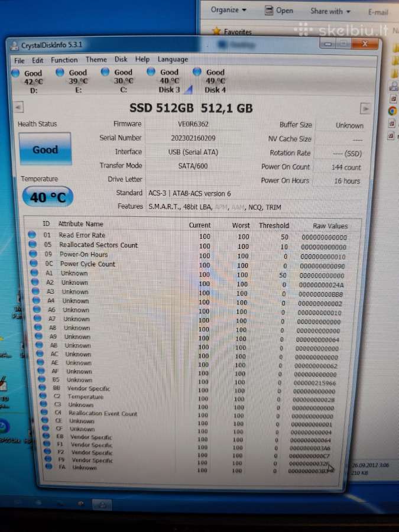This screenshot has width=399, height=532.
Task: Click the Transfer Mode value SATA/600
Action: pyautogui.click(x=193, y=166)
